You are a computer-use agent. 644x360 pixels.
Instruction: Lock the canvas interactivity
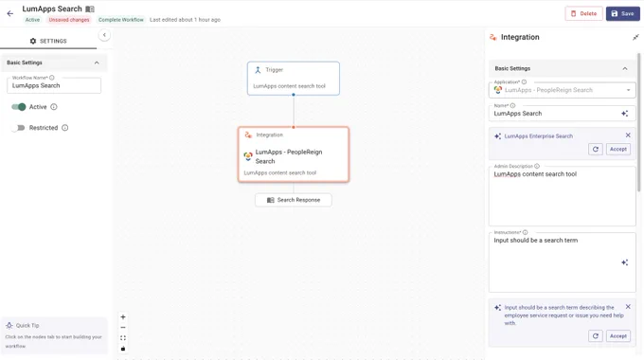pos(123,349)
